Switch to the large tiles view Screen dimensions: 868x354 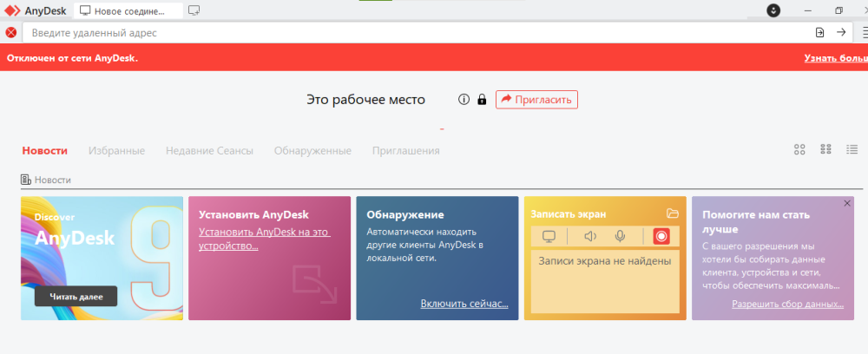[799, 149]
